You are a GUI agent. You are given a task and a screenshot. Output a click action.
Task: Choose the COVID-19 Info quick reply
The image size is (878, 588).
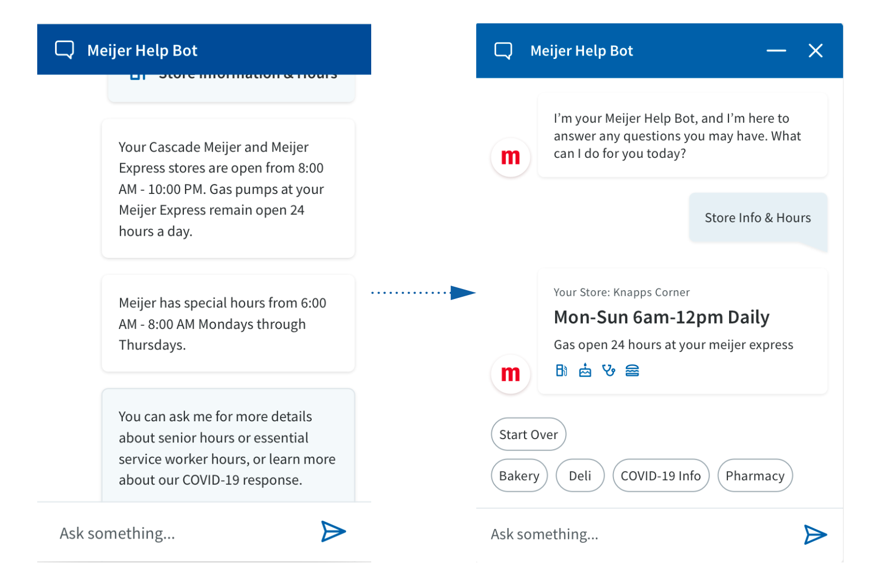(x=661, y=476)
